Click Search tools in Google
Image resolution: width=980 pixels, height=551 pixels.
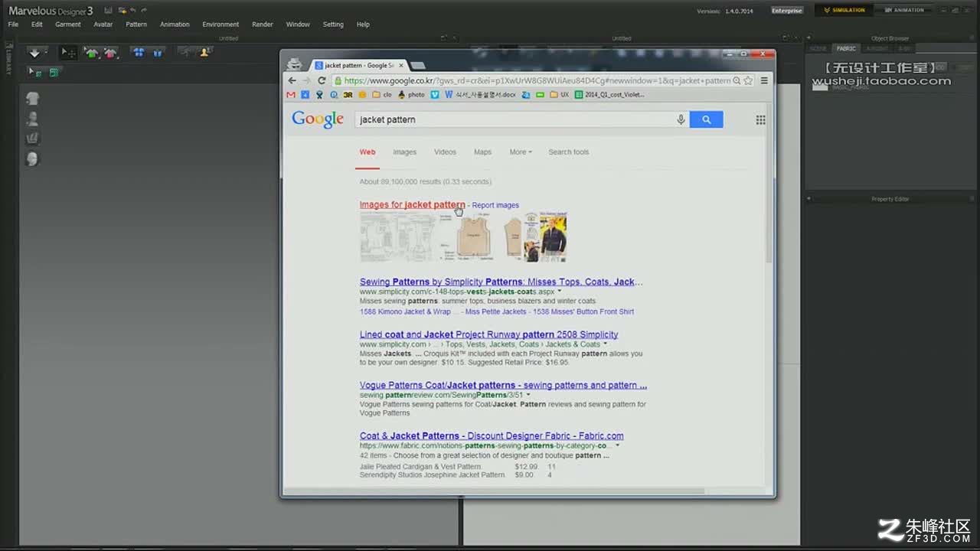[x=568, y=152]
